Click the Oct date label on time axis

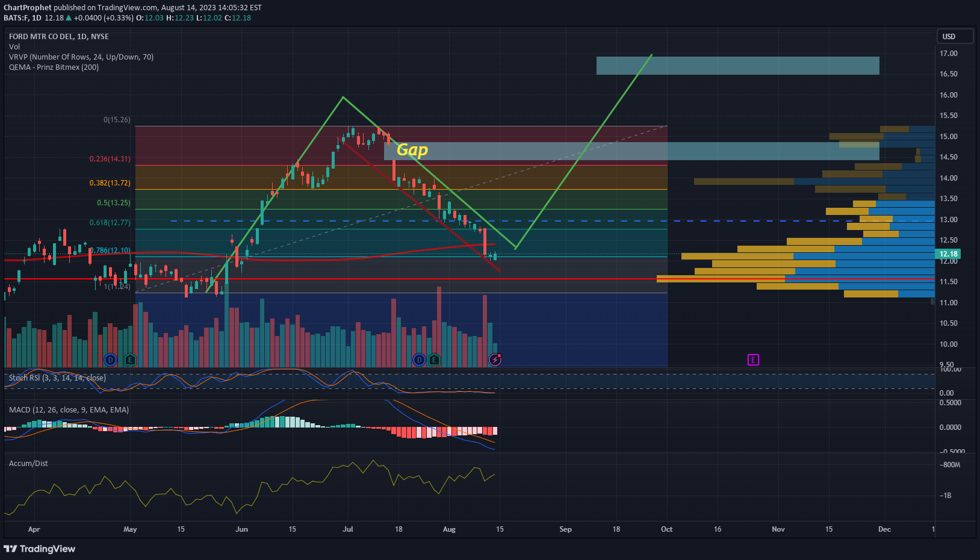[x=667, y=529]
